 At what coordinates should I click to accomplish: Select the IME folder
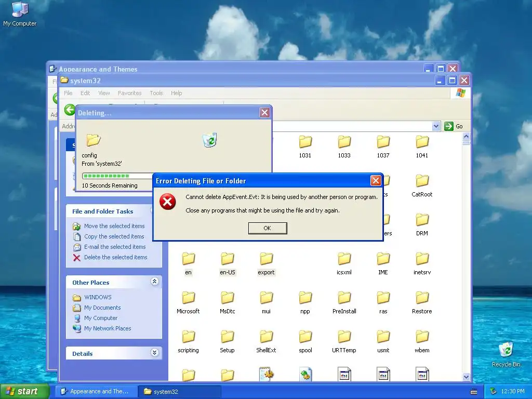(383, 263)
